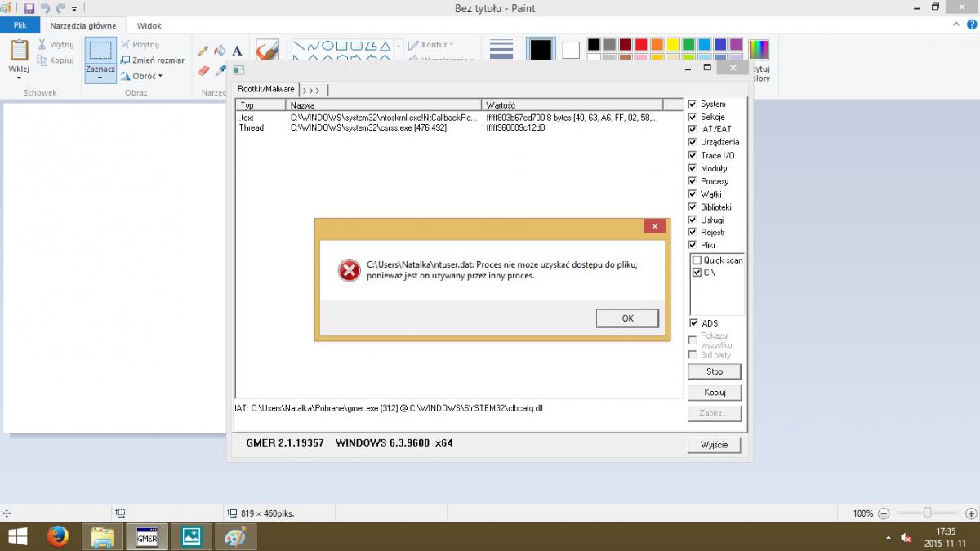The image size is (980, 551).
Task: Click the Redo arrow in quick access toolbar
Action: click(60, 8)
